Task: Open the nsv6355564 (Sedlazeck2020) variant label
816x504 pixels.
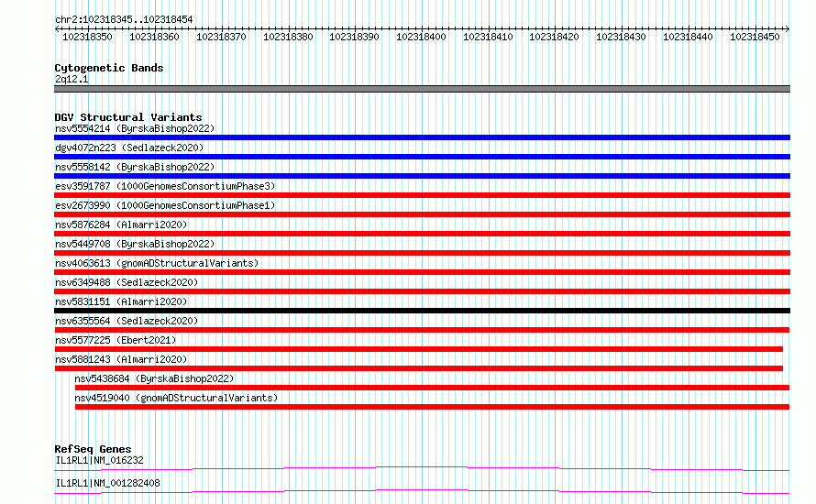Action: pyautogui.click(x=127, y=321)
